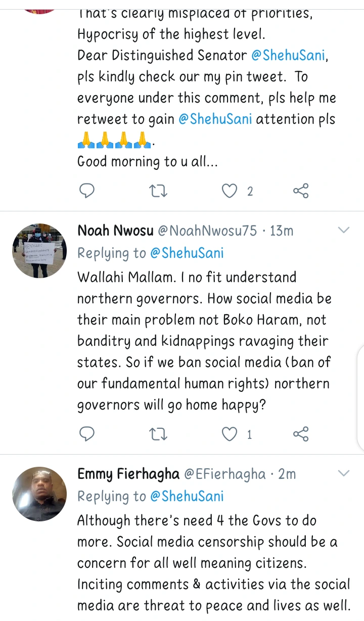Share Noah Nwosu's tweet
364x621 pixels.
pos(301,434)
